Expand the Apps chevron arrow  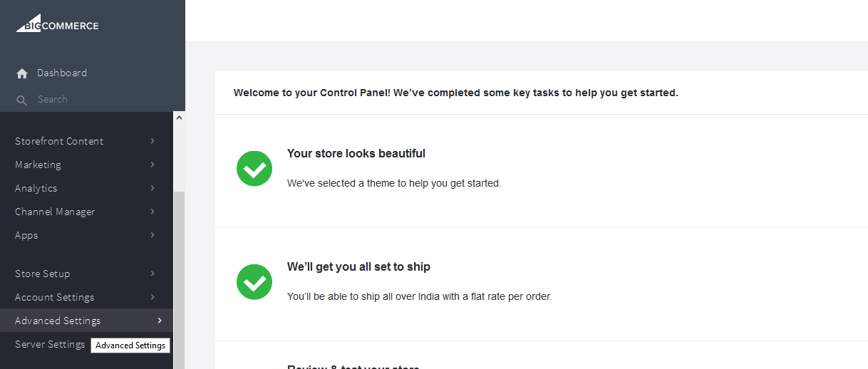point(153,235)
